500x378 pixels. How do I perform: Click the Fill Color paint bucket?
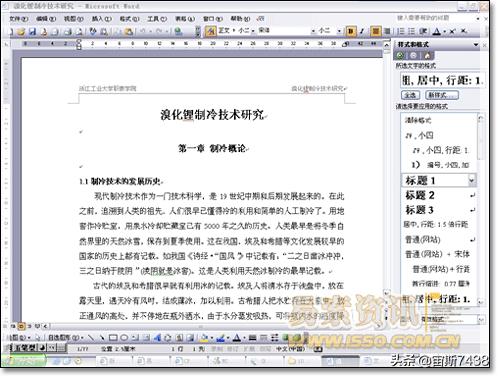[204, 338]
